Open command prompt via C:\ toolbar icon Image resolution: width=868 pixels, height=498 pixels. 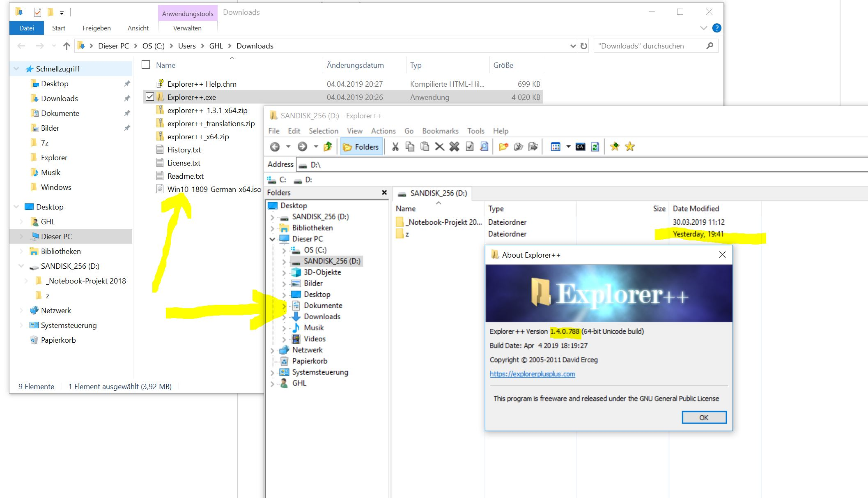click(x=580, y=147)
